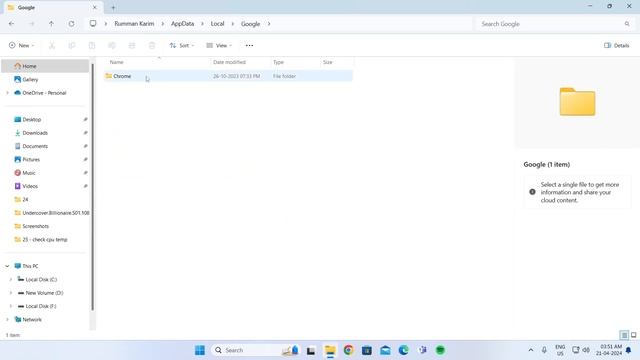Viewport: 640px width, 360px height.
Task: Open the See more ellipsis menu
Action: (249, 45)
